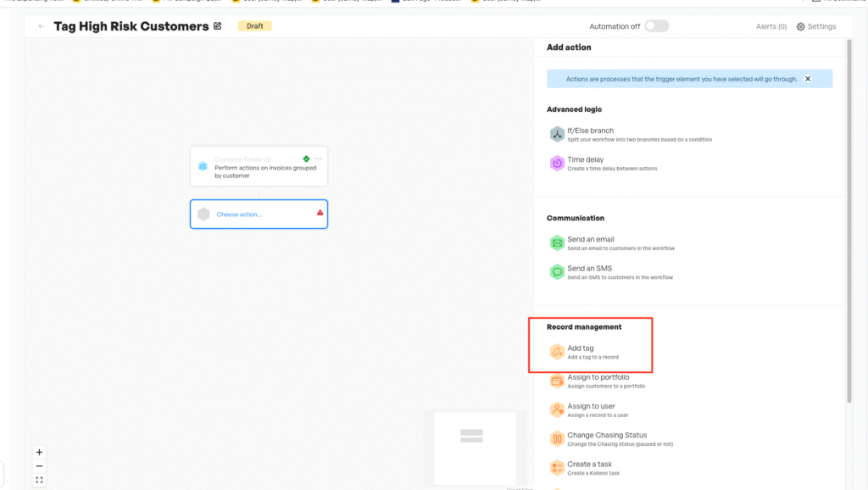868x490 pixels.
Task: Open Customer Follow Up node options menu
Action: point(319,159)
